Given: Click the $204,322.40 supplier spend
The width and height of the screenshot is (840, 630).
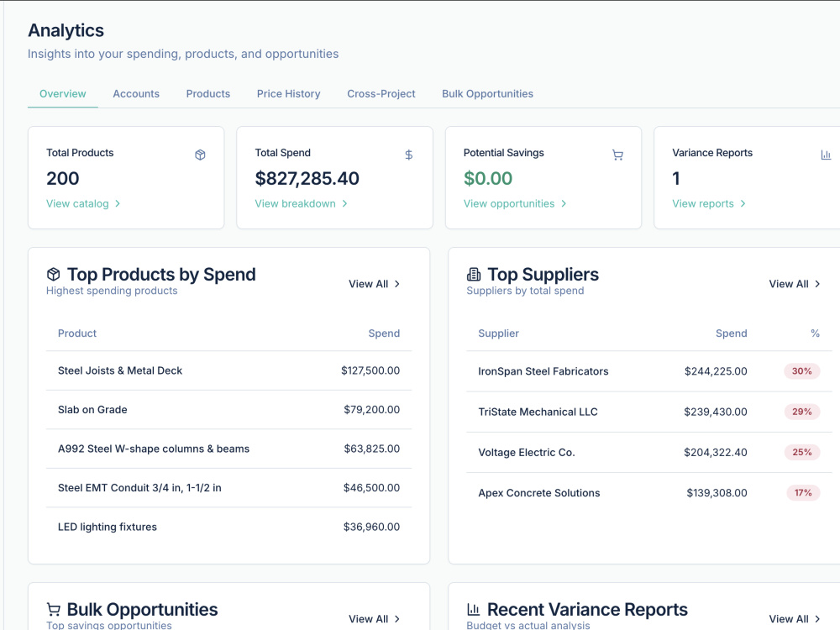Looking at the screenshot, I should click(x=716, y=453).
